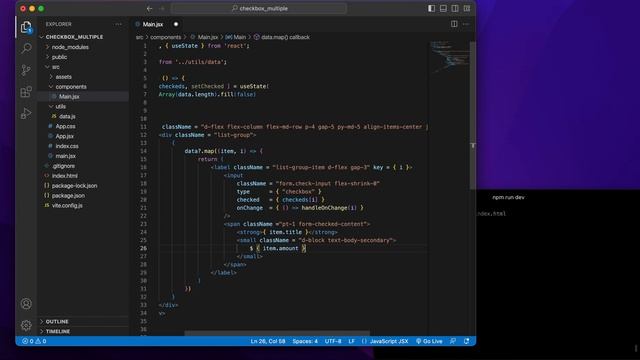Click the 'LF' end of line indicator

pos(351,341)
